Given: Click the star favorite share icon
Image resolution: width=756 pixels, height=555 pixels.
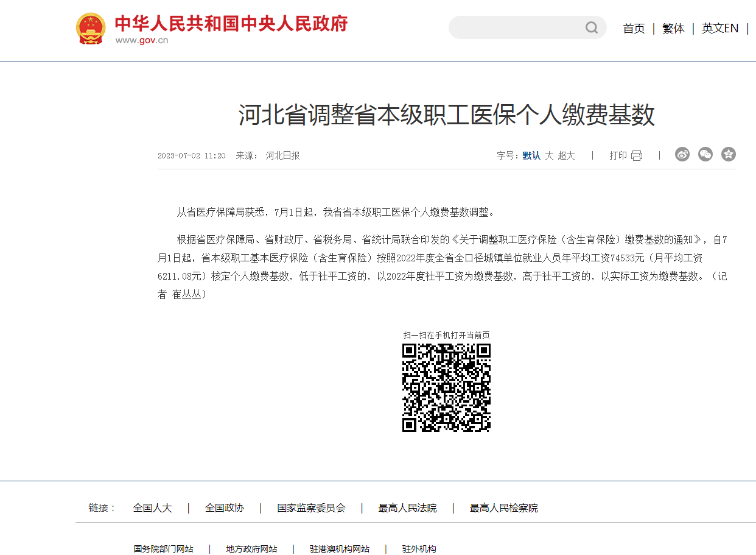Looking at the screenshot, I should pyautogui.click(x=728, y=155).
